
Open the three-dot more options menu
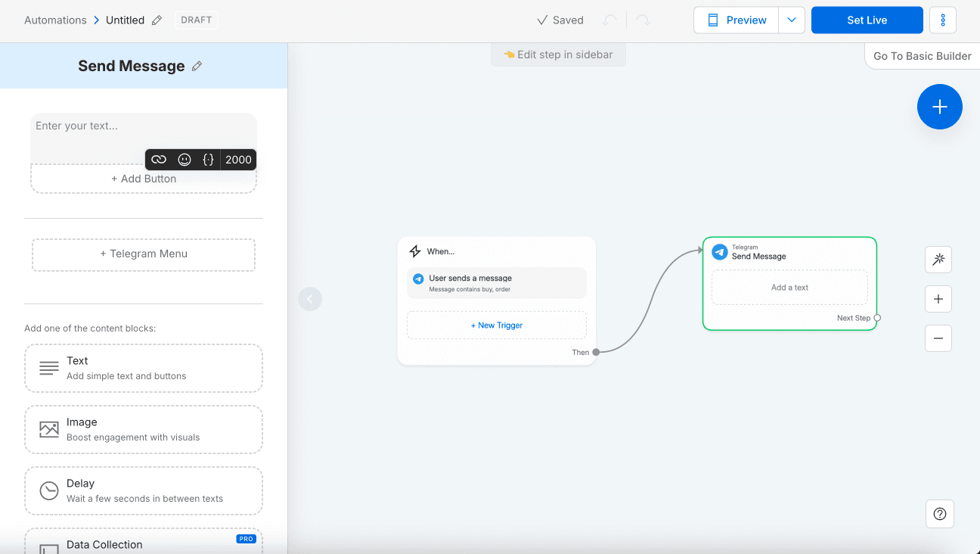click(x=943, y=20)
